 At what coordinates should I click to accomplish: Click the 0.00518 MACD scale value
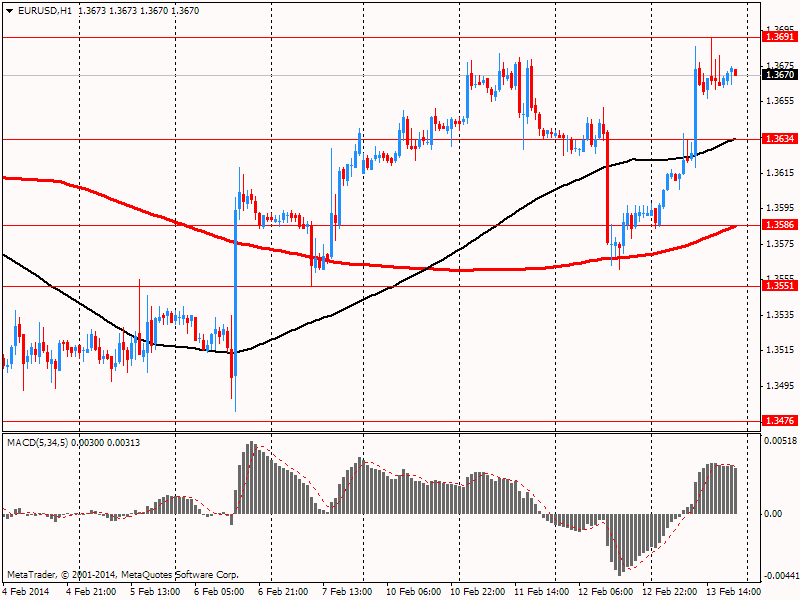780,440
